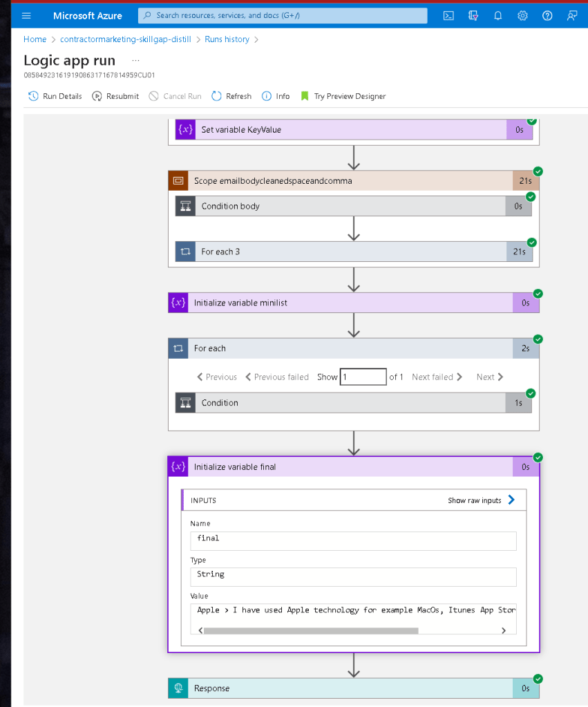The image size is (588, 707).
Task: Click Run Details toolbar label
Action: [62, 96]
